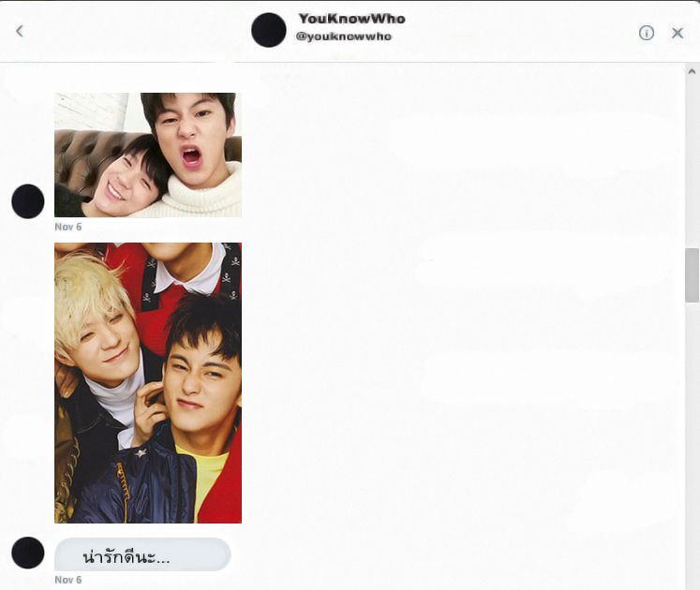Click Nov 6 timestamp under text message
Screen dimensions: 700x590
(67, 580)
